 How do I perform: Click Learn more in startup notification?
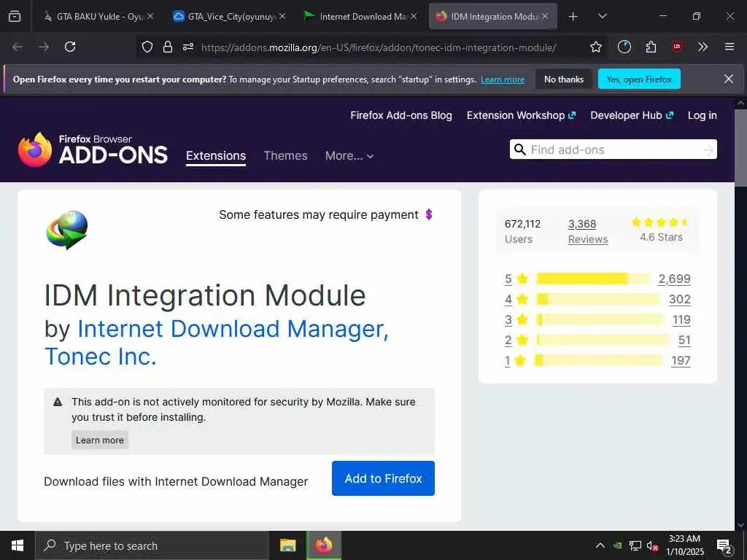[x=503, y=79]
